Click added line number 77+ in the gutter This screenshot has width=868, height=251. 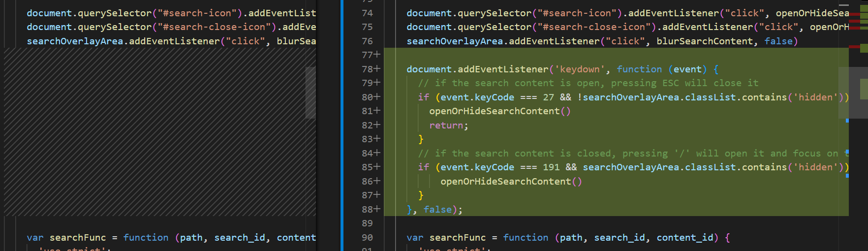371,55
